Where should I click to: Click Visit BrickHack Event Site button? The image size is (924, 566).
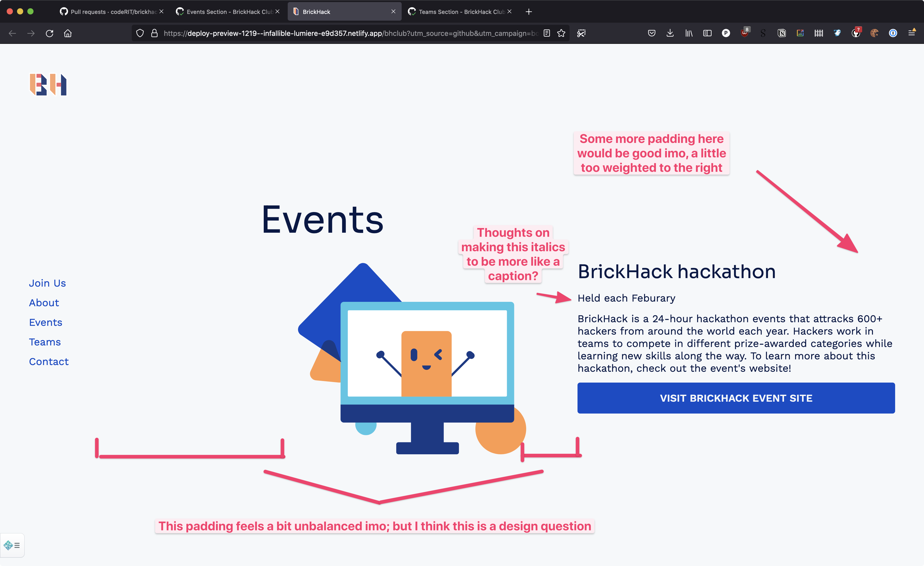[x=736, y=398]
